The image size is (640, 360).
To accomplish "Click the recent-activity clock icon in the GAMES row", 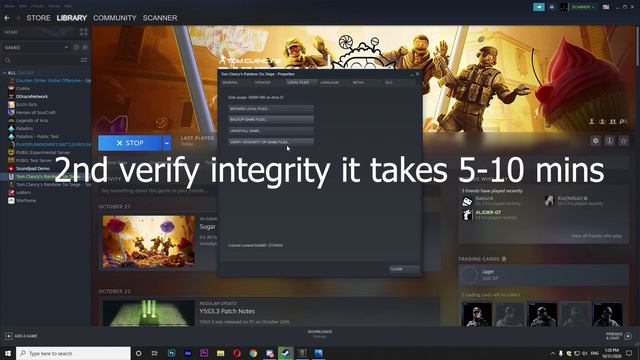I will coord(76,47).
